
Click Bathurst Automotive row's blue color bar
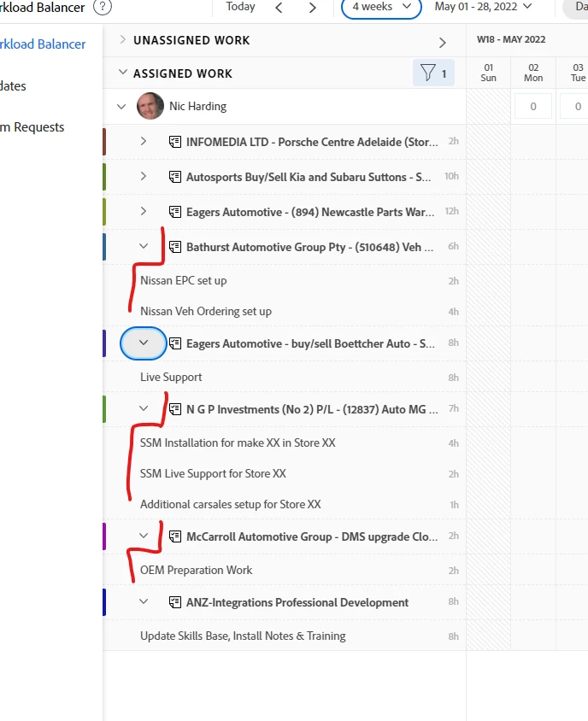point(104,247)
